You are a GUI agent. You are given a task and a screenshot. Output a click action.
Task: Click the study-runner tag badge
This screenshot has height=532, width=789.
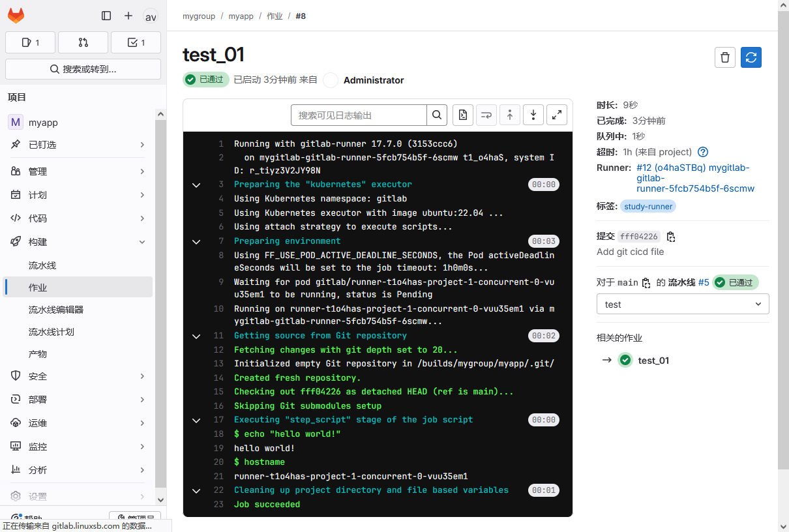coord(648,206)
